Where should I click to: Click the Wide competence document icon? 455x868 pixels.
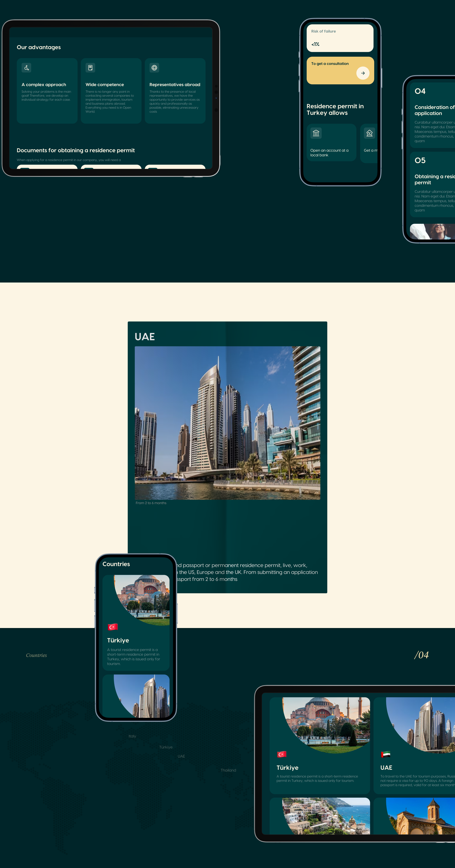tap(90, 68)
